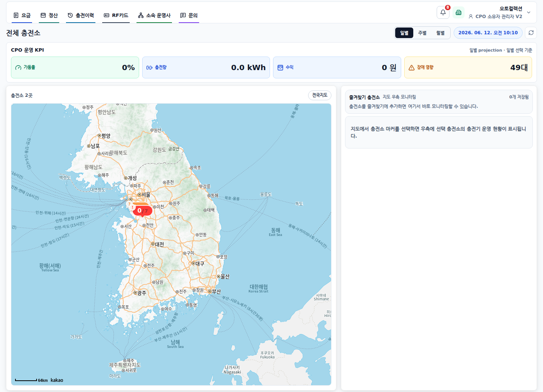Click the 충전량 charging icon
This screenshot has height=392, width=543.
149,67
